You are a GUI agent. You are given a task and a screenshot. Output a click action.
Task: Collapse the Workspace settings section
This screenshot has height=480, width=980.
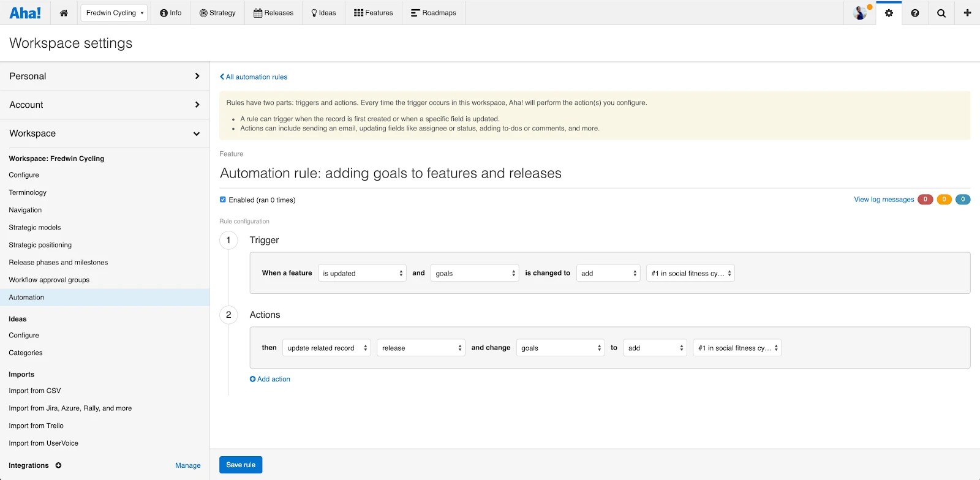[105, 133]
